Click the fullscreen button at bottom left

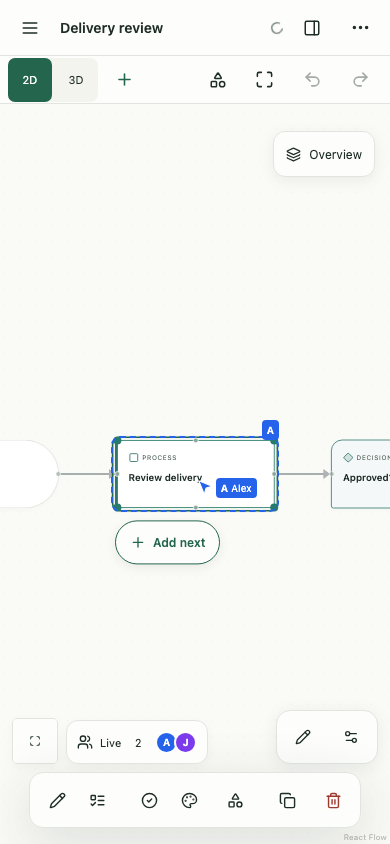point(35,741)
